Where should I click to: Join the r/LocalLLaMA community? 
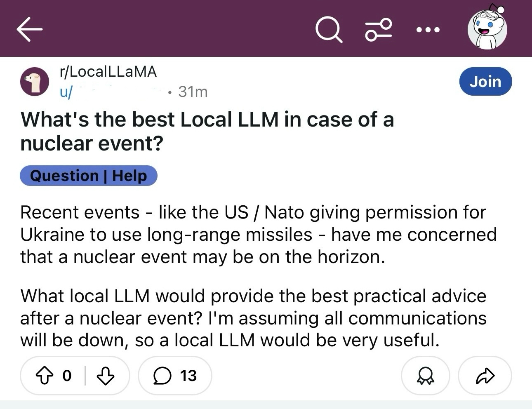tap(485, 81)
